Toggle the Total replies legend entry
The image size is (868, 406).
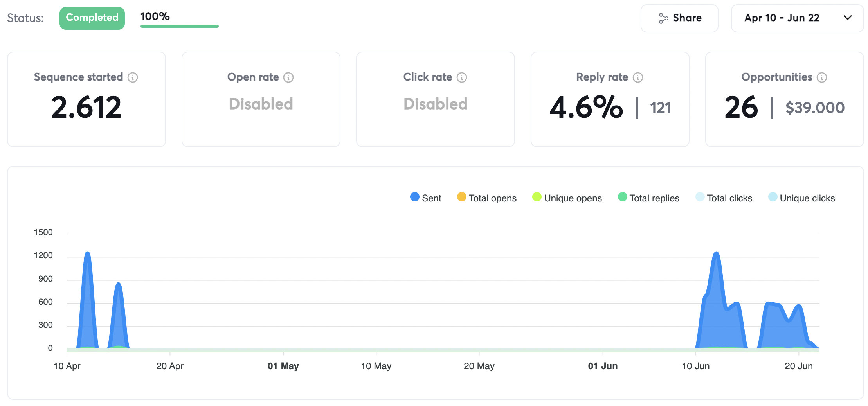648,198
